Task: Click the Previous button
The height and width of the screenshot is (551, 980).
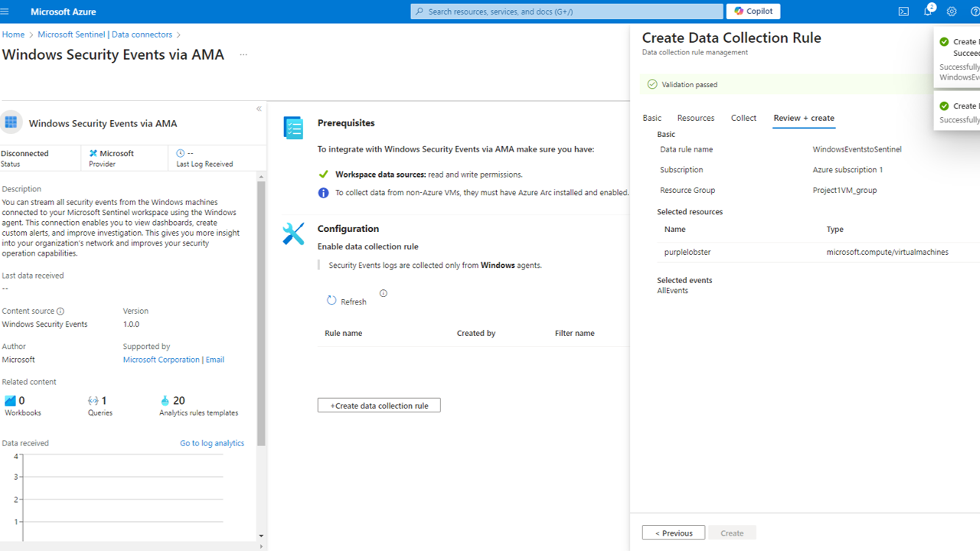Action: tap(674, 533)
